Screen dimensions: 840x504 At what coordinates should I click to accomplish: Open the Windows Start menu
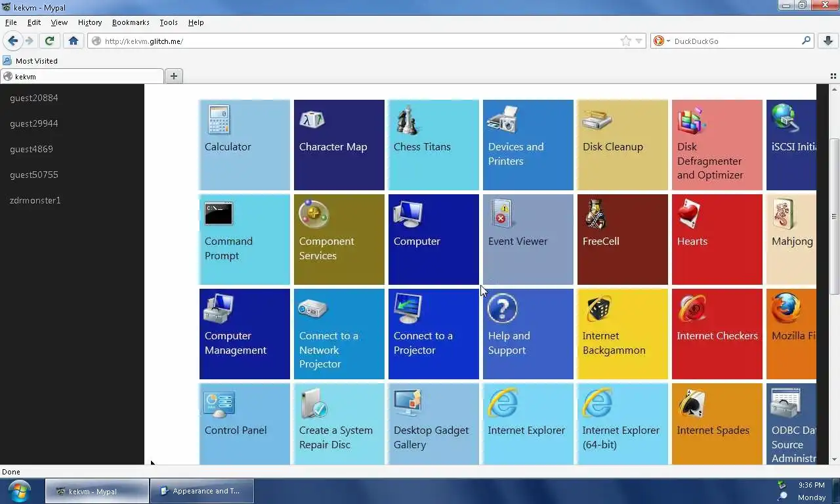tap(20, 491)
